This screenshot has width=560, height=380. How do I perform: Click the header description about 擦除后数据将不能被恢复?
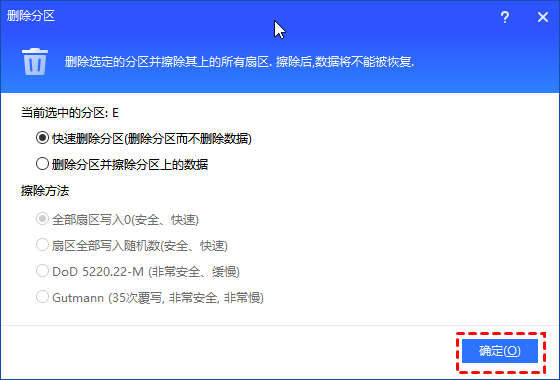(239, 62)
